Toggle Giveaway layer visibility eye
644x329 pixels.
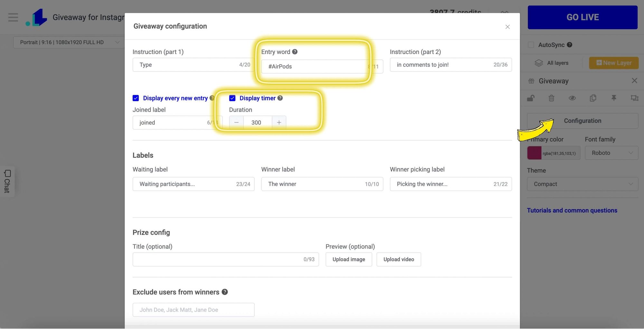[x=572, y=98]
